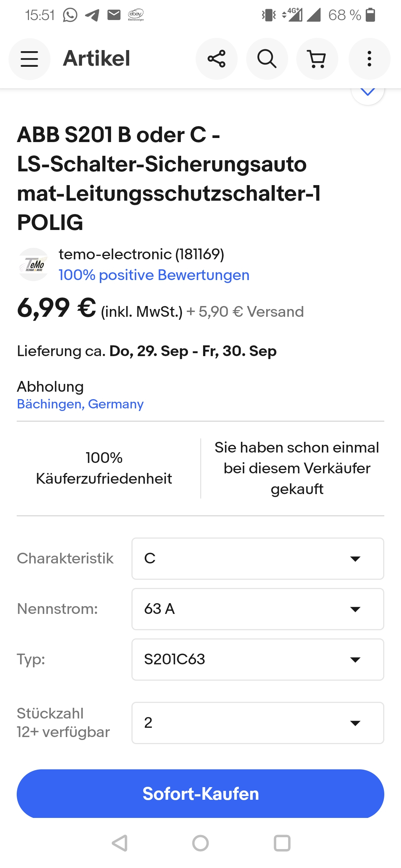Image resolution: width=401 pixels, height=868 pixels.
Task: Tap the share icon
Action: (x=216, y=59)
